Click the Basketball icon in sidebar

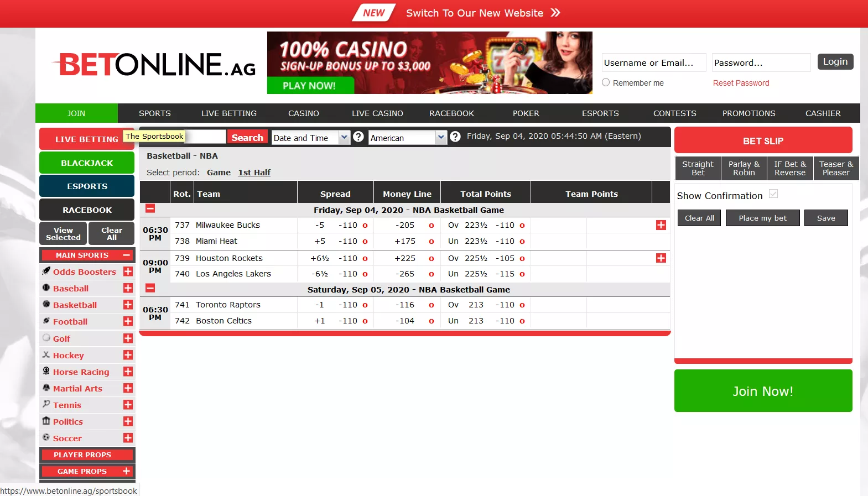(x=46, y=304)
